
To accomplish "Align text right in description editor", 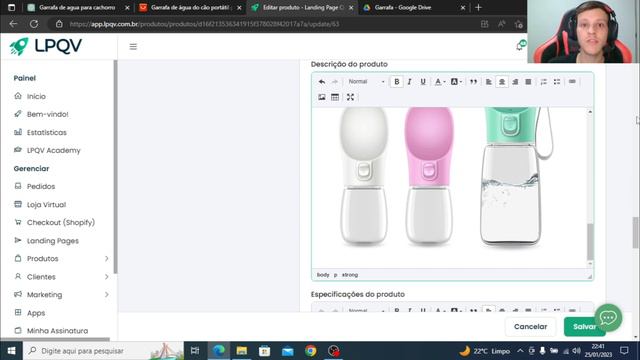I will tap(515, 82).
